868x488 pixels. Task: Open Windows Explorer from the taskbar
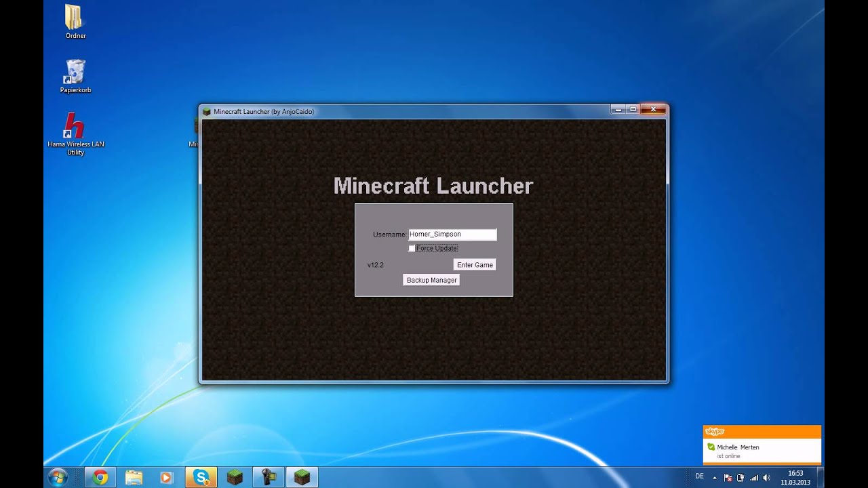tap(134, 477)
